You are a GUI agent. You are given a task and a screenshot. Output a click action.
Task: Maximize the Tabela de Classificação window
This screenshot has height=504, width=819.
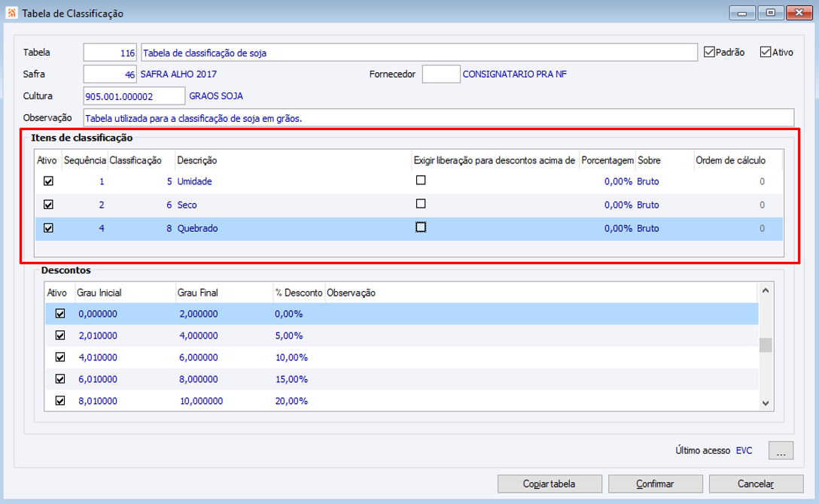pos(770,13)
